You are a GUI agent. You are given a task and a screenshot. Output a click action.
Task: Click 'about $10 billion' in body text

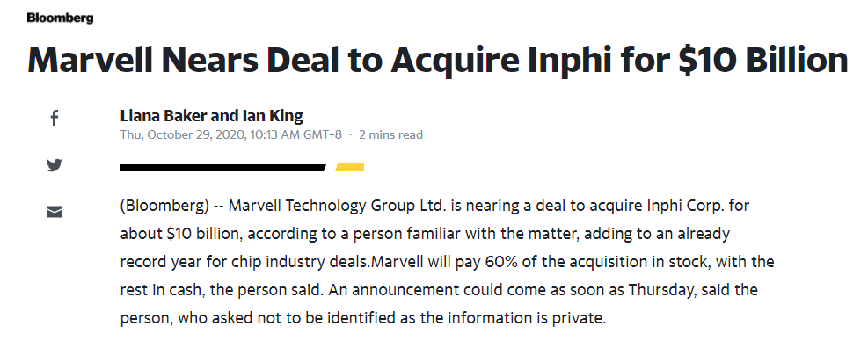(x=180, y=234)
